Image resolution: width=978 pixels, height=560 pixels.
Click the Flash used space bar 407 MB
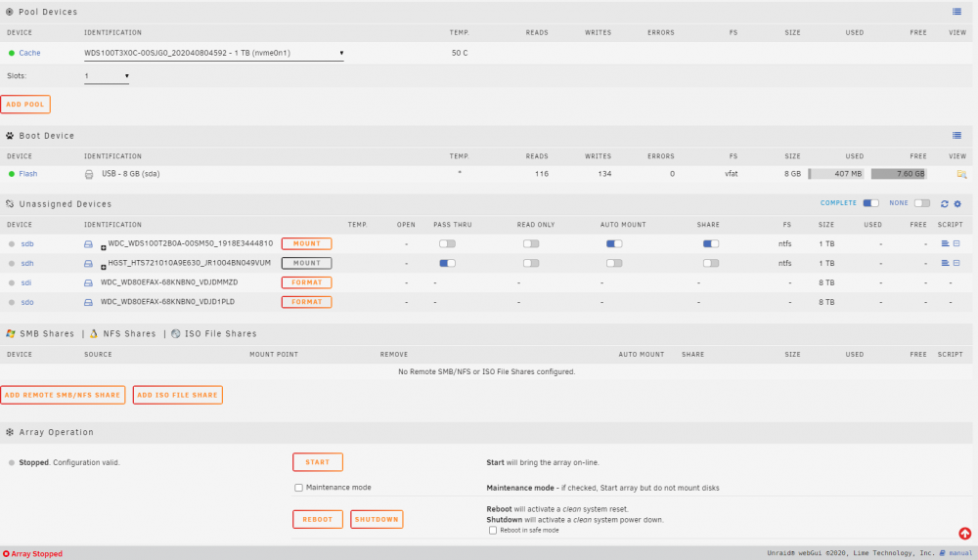pos(836,174)
